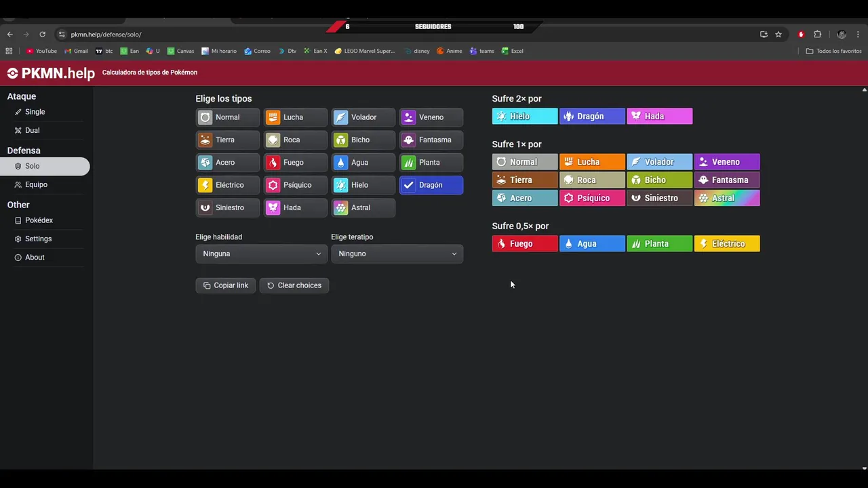
Task: Open the Solo defense page in sidebar
Action: click(x=45, y=166)
